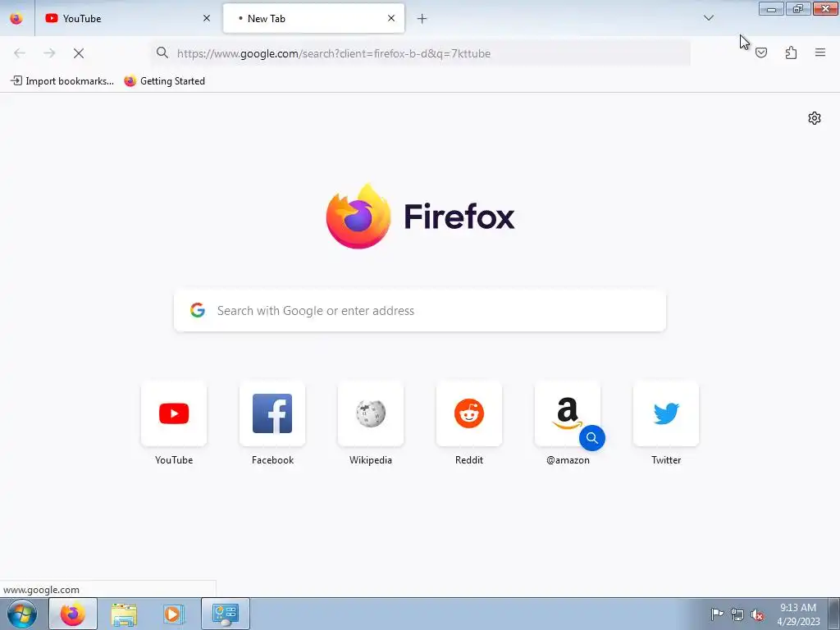The width and height of the screenshot is (840, 630).
Task: Open the YouTube shortcut tile
Action: [174, 413]
